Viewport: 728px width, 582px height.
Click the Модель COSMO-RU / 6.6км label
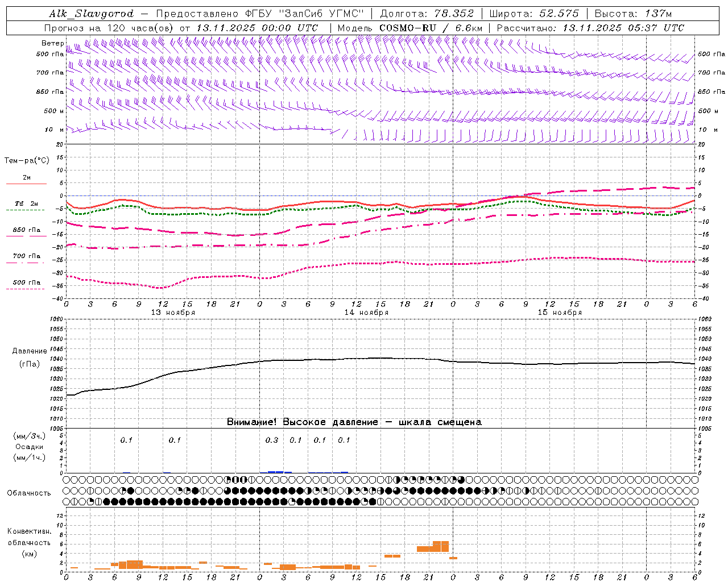point(410,28)
